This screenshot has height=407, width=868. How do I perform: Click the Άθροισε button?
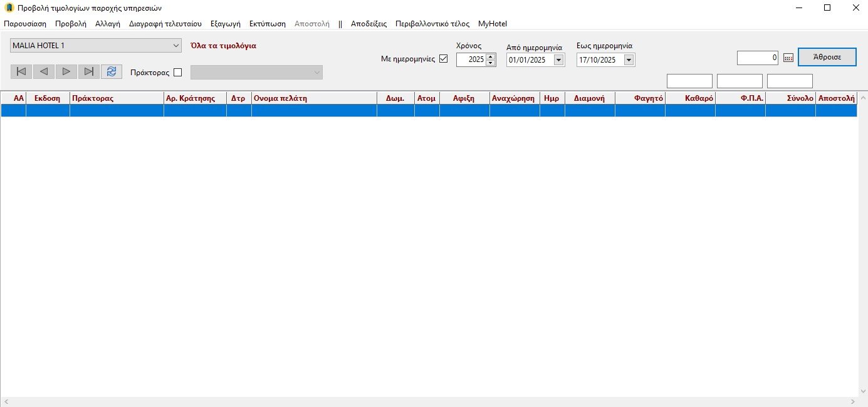click(x=827, y=56)
